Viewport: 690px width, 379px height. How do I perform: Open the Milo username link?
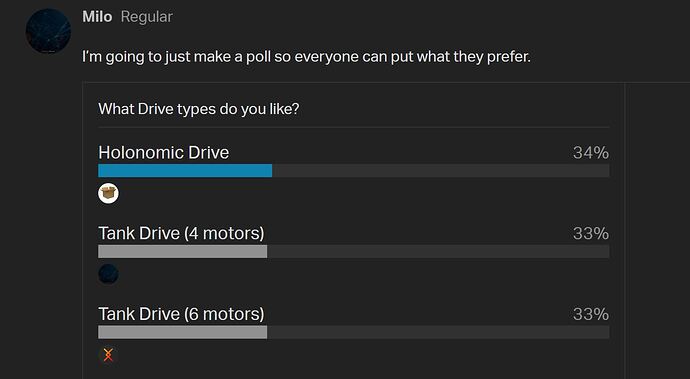click(x=97, y=17)
